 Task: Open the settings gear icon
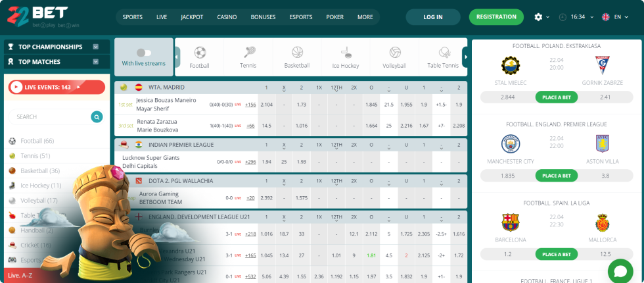click(538, 17)
